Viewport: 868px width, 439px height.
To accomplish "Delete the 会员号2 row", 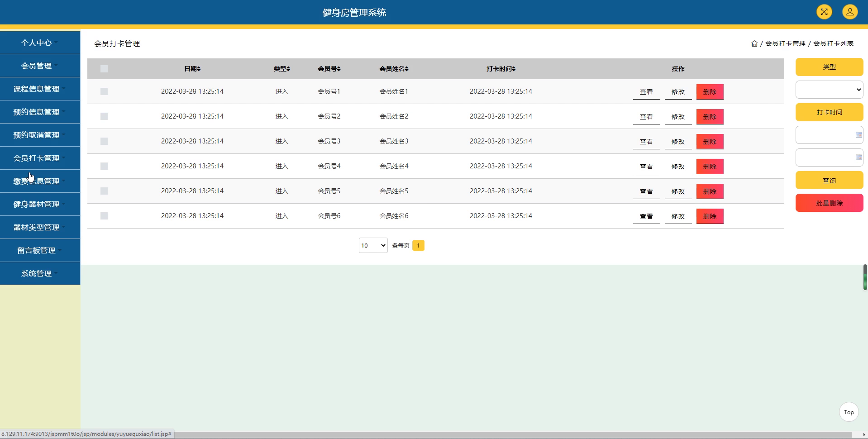I will click(710, 117).
